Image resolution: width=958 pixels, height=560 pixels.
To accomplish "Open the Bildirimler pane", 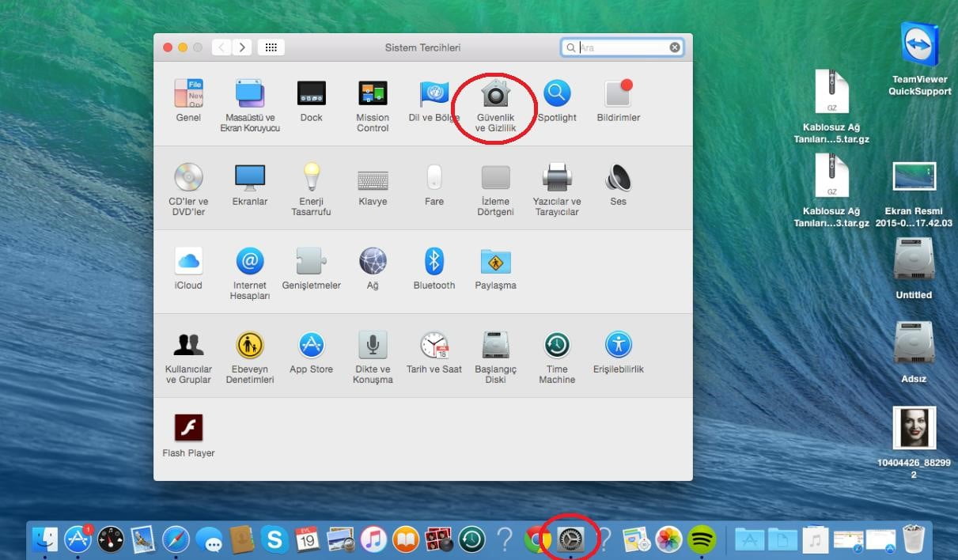I will click(618, 93).
